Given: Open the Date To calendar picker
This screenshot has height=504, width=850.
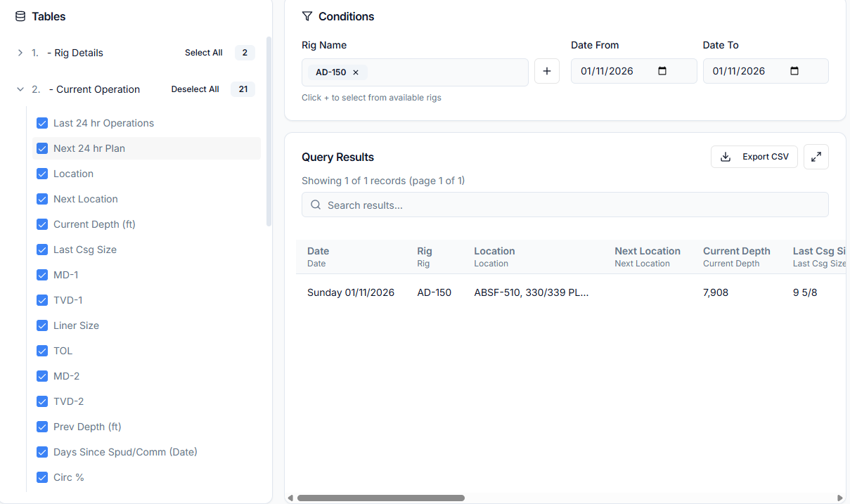Looking at the screenshot, I should click(x=794, y=71).
